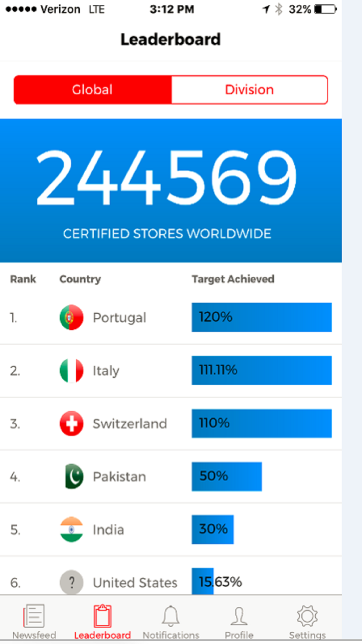Click Pakistan's 50% progress bar
The width and height of the screenshot is (362, 644).
coord(227,476)
